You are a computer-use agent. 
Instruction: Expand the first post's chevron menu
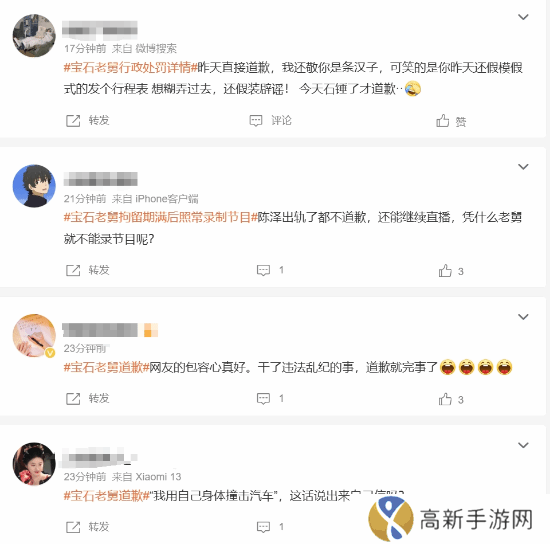[523, 17]
